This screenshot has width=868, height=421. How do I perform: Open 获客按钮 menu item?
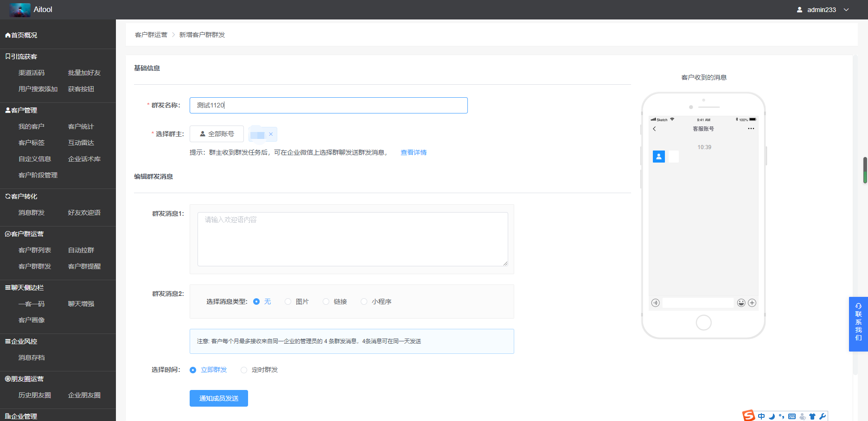click(81, 89)
